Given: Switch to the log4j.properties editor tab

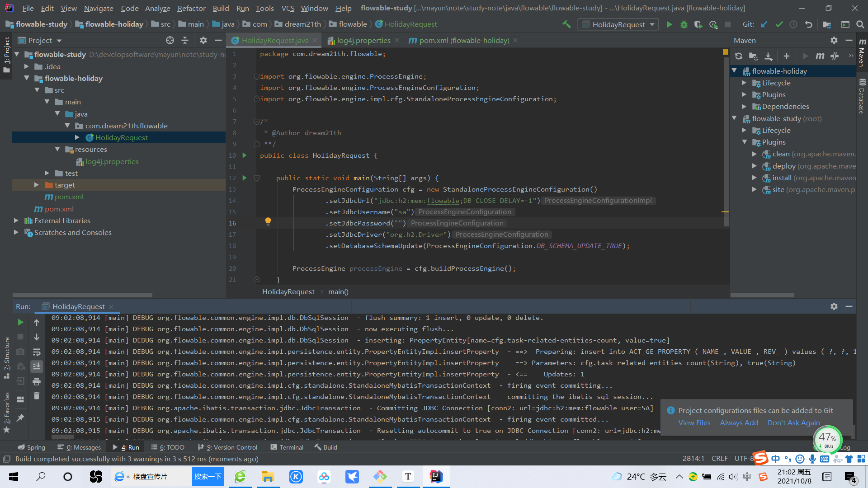Looking at the screenshot, I should pos(363,40).
